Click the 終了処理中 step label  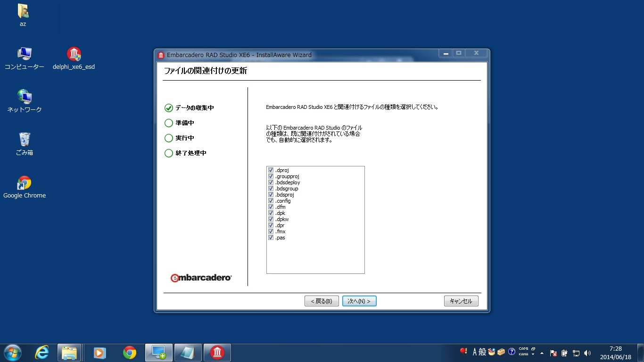click(191, 153)
